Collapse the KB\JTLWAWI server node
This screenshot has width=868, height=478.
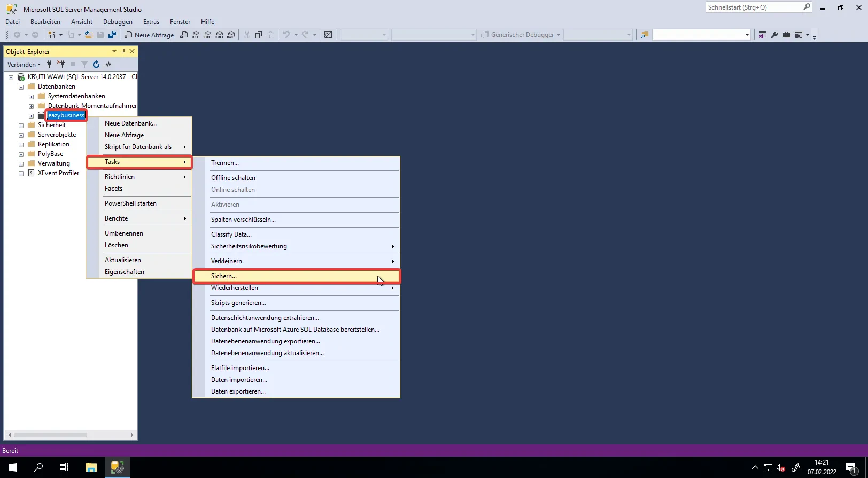[11, 77]
